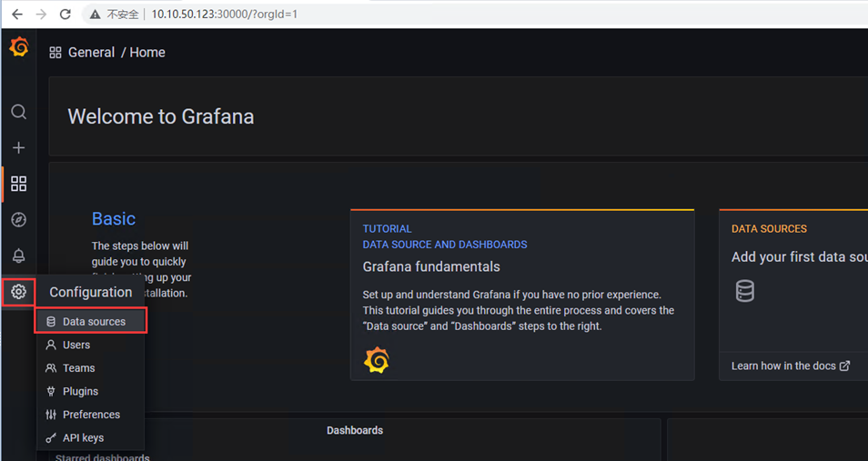Select Data sources in the Configuration menu
Image resolution: width=868 pixels, height=461 pixels.
coord(91,322)
